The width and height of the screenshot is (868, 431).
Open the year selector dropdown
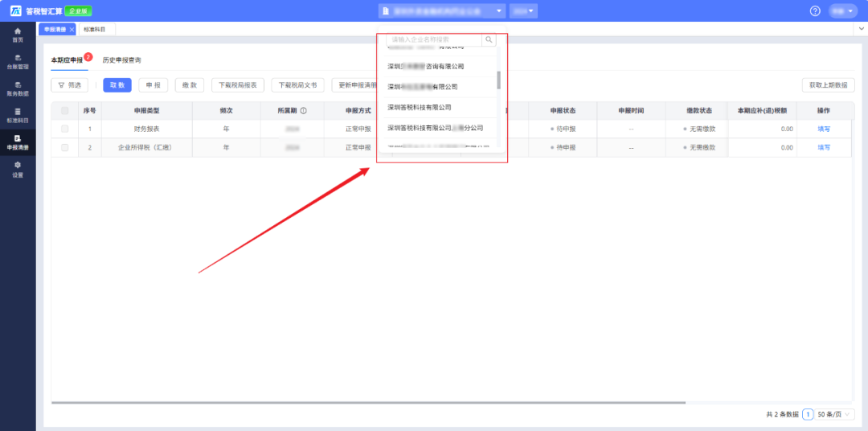tap(523, 11)
